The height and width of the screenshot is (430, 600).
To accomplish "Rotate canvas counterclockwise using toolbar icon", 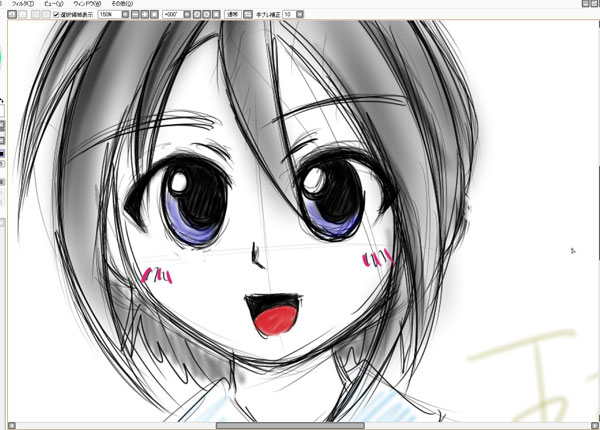I will [198, 15].
